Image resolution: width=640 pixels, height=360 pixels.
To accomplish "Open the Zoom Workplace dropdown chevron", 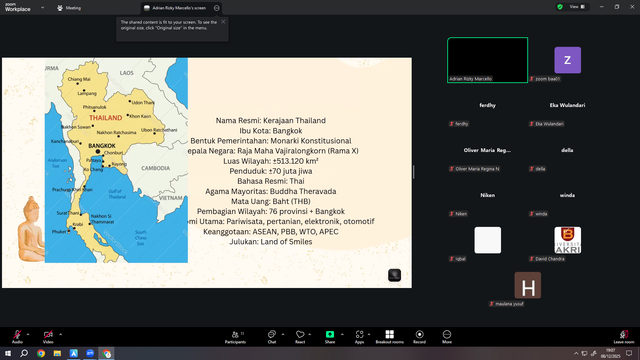I will pyautogui.click(x=42, y=7).
